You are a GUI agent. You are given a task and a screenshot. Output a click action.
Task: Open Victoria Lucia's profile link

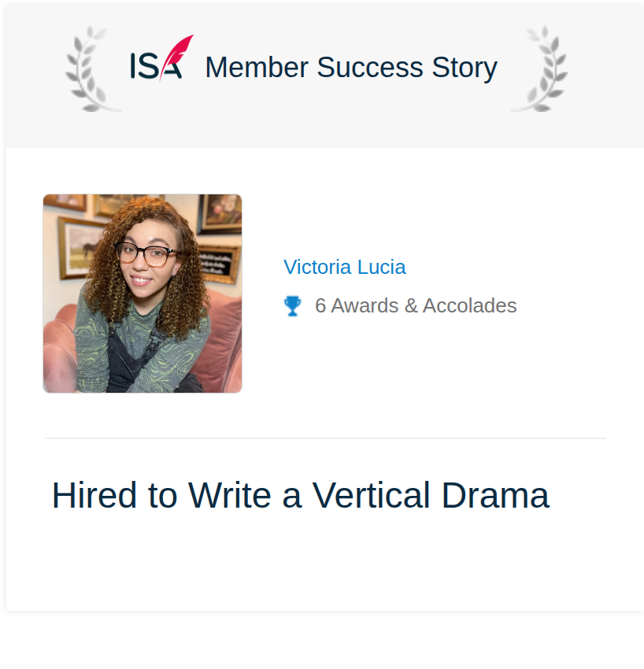click(x=344, y=267)
